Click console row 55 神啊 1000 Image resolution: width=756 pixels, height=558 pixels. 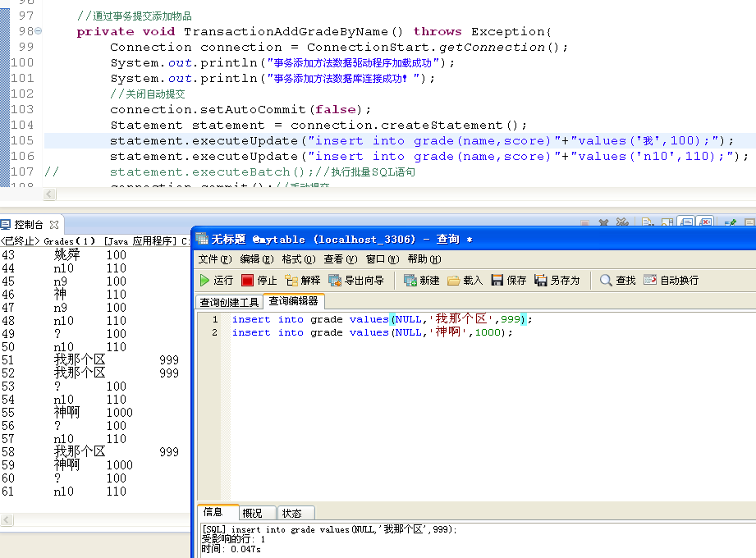[67, 413]
